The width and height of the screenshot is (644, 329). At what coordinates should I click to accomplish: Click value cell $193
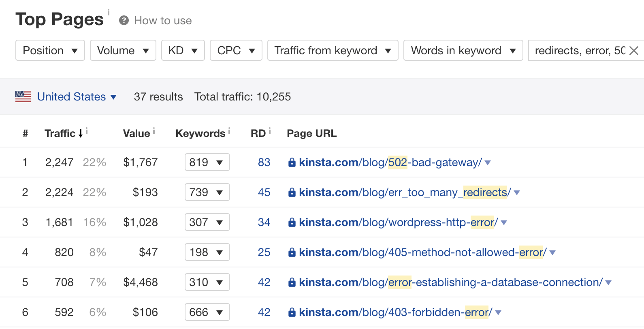point(145,192)
